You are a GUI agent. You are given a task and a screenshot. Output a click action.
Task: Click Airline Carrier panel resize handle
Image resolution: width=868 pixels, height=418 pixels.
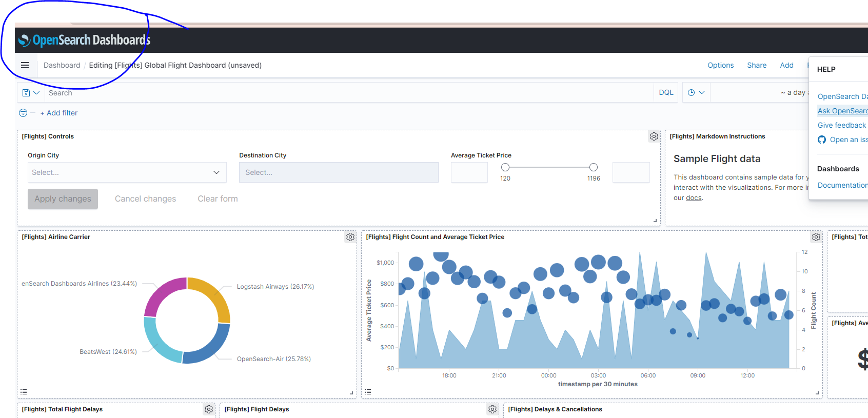point(351,393)
